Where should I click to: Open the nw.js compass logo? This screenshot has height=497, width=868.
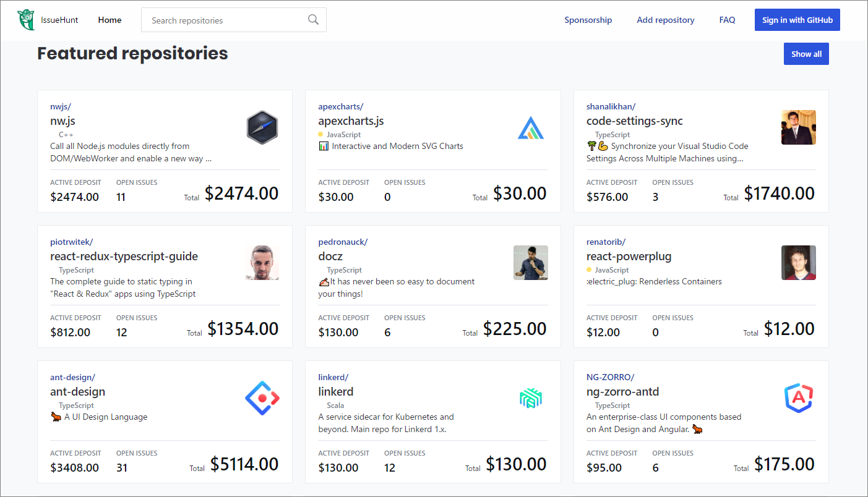pyautogui.click(x=262, y=127)
